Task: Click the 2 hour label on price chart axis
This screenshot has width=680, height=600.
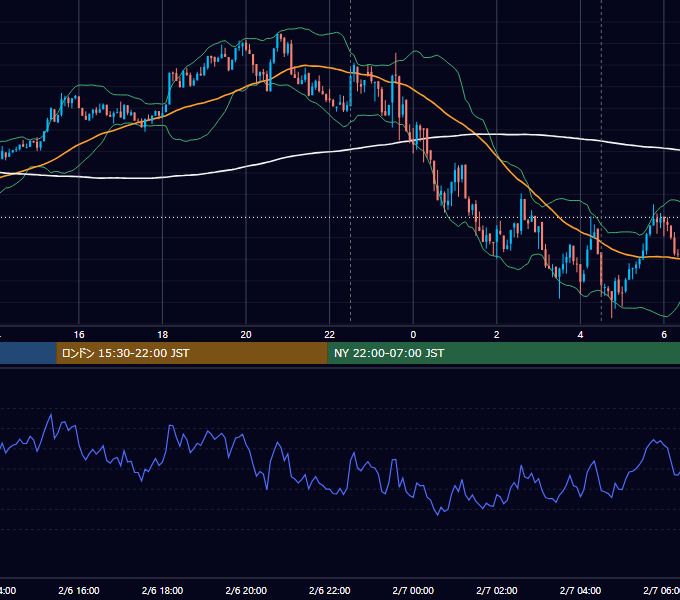Action: click(497, 335)
